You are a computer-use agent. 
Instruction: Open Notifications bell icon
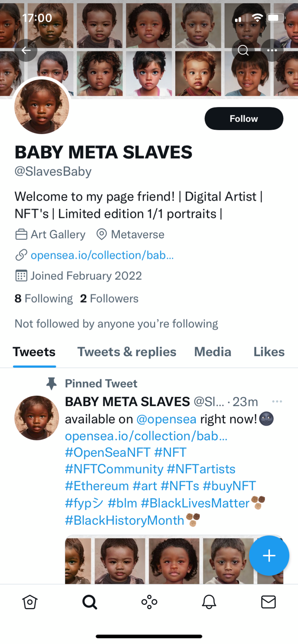click(x=209, y=602)
